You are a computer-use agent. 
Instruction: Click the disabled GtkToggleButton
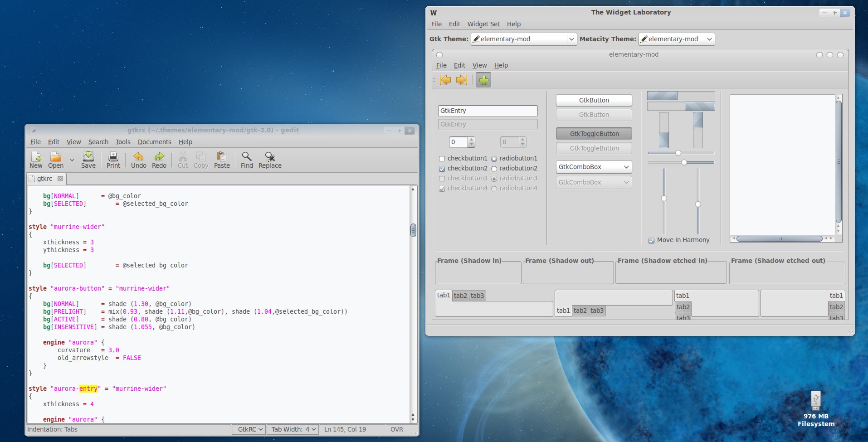coord(594,148)
